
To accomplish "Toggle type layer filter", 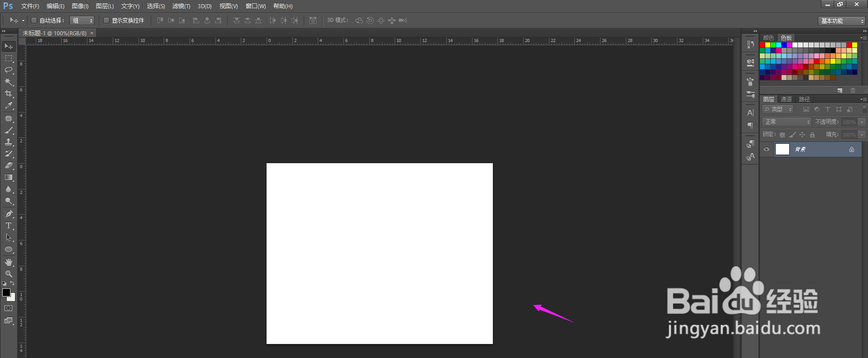I will (x=828, y=109).
